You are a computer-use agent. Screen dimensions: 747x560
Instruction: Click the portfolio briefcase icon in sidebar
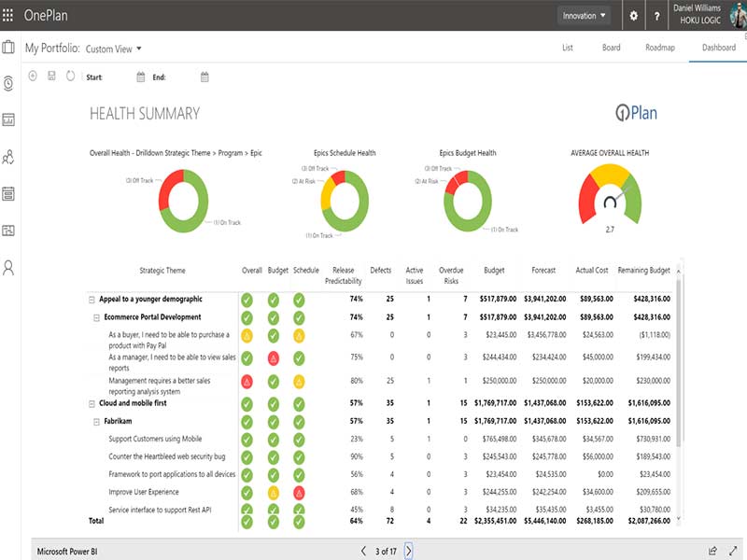[x=9, y=48]
